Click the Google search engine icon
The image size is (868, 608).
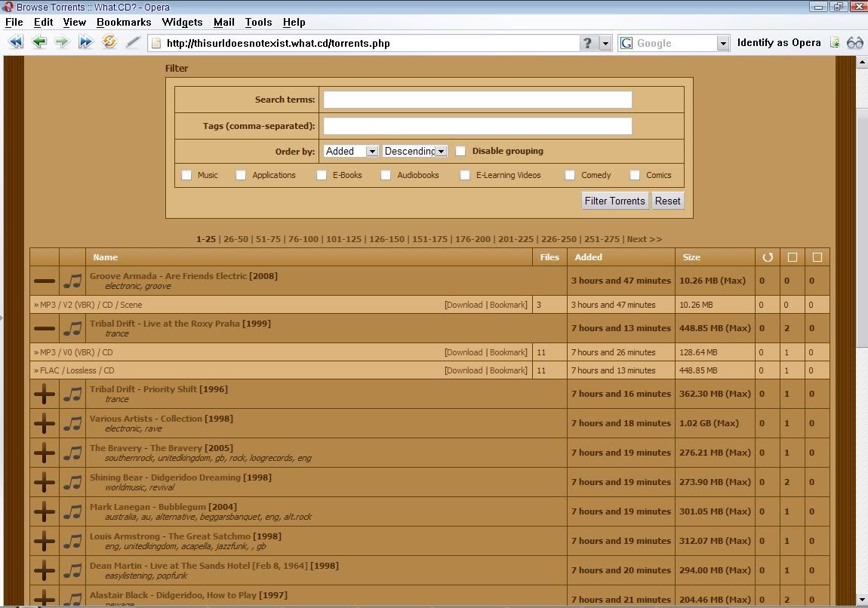point(626,43)
